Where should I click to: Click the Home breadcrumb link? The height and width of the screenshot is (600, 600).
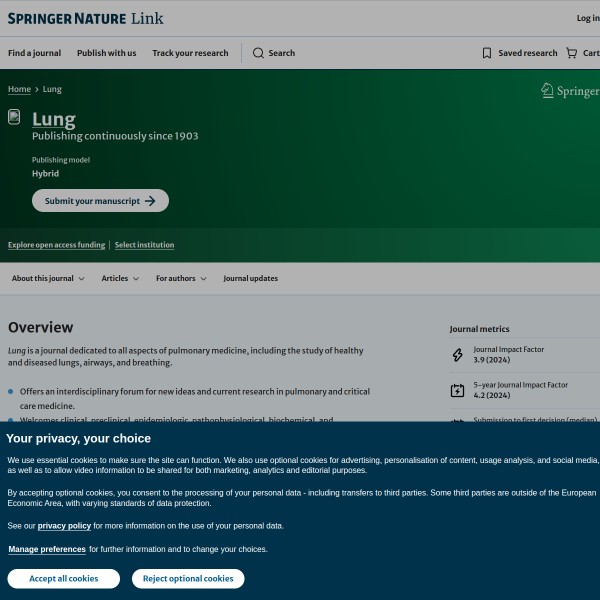(x=19, y=89)
